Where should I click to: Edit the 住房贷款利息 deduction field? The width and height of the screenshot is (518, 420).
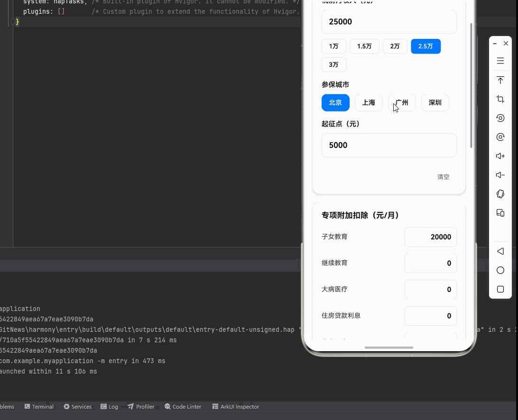click(430, 316)
